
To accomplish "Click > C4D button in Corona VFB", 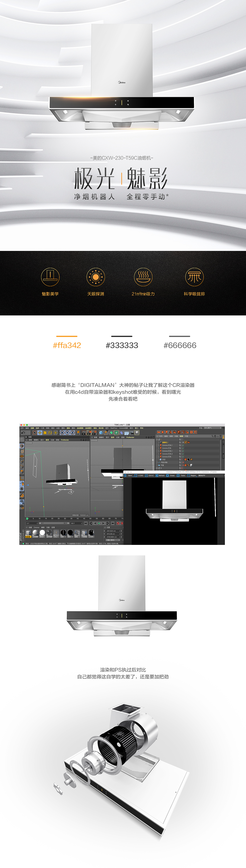I will [x=139, y=475].
